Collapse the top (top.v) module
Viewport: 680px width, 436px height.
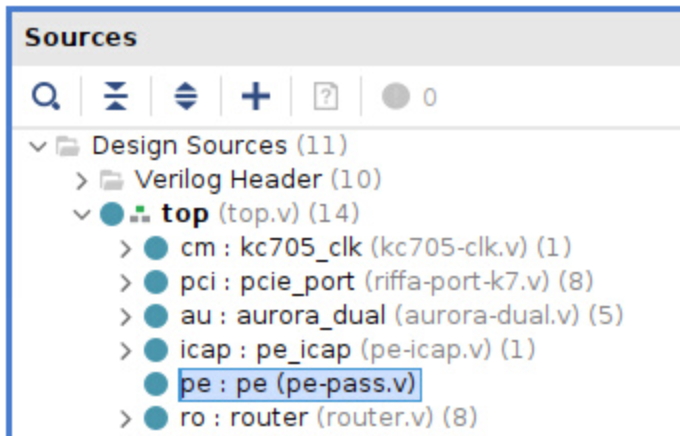pyautogui.click(x=82, y=214)
